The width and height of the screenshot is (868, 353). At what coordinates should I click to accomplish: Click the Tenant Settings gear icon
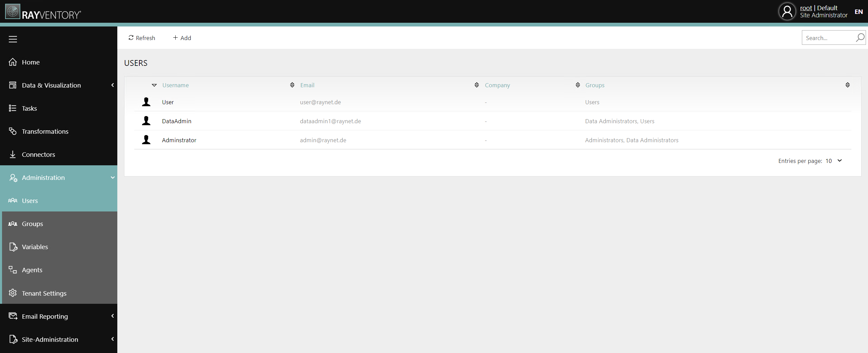coord(13,293)
